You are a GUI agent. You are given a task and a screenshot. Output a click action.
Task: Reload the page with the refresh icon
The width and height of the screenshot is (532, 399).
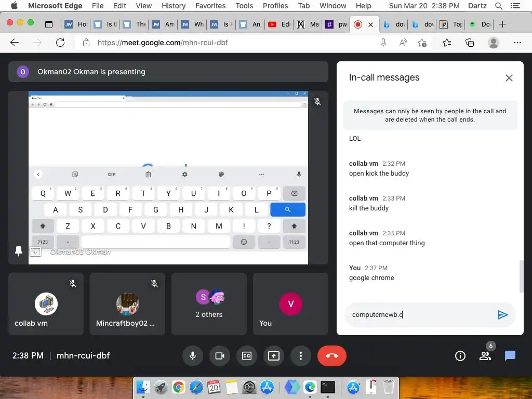point(60,43)
